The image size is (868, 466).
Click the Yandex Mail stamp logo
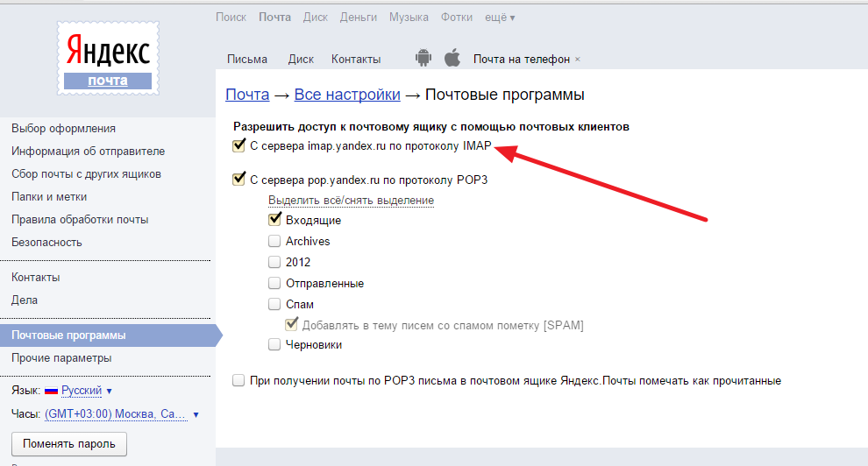(108, 58)
